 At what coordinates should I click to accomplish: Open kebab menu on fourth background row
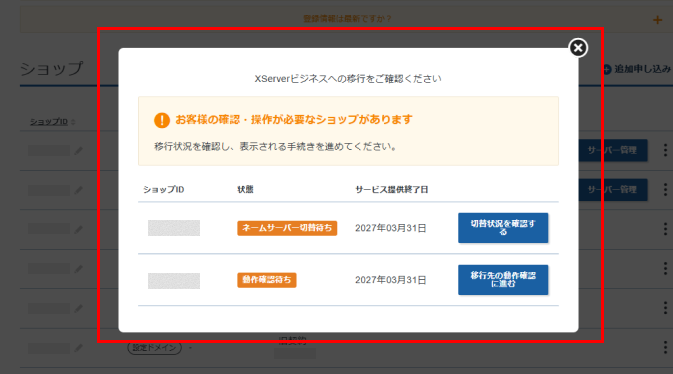[665, 268]
